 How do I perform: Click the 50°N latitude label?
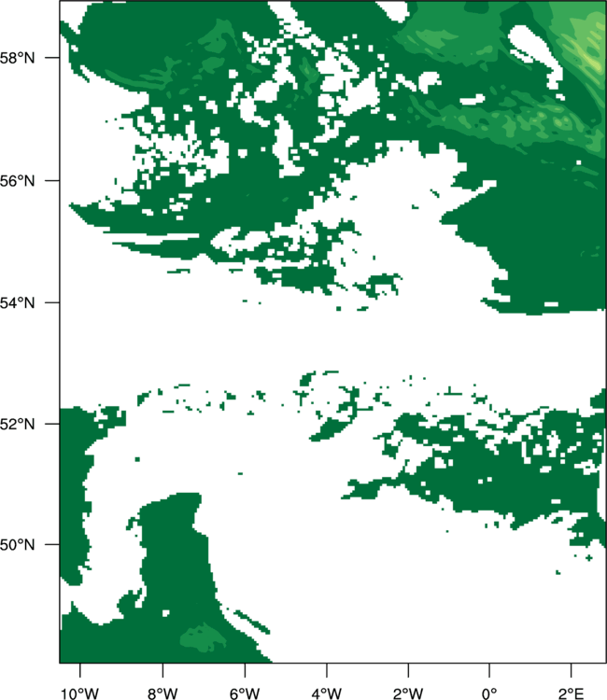(17, 545)
